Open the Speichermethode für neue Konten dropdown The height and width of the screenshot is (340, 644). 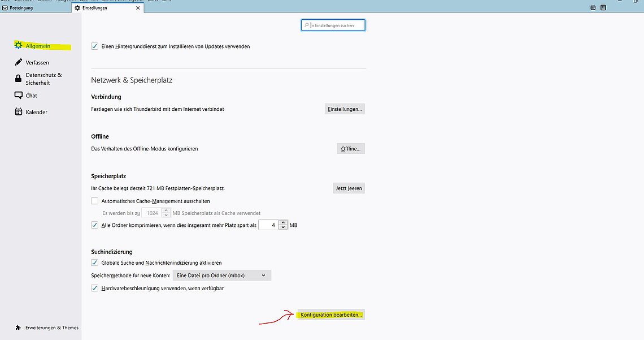point(221,276)
